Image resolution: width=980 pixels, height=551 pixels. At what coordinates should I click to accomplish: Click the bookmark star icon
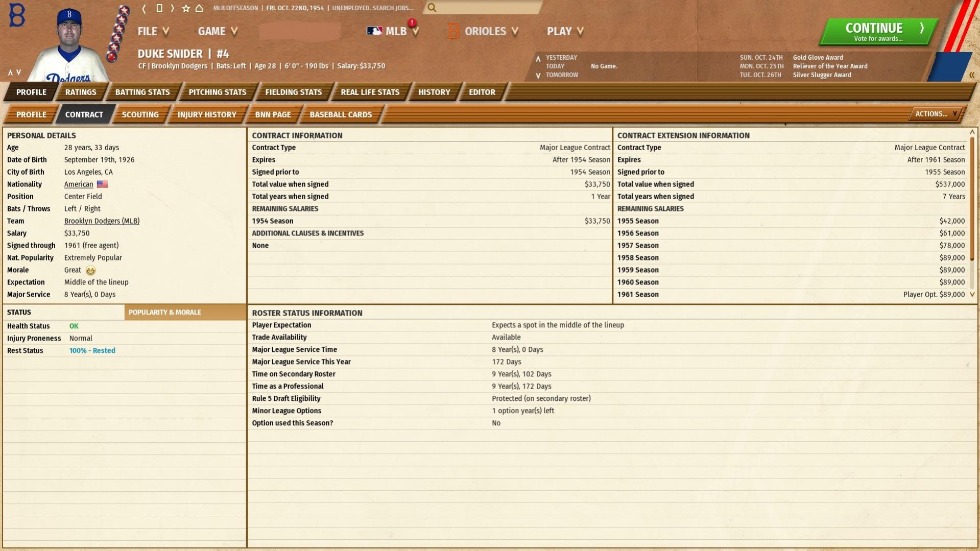186,8
